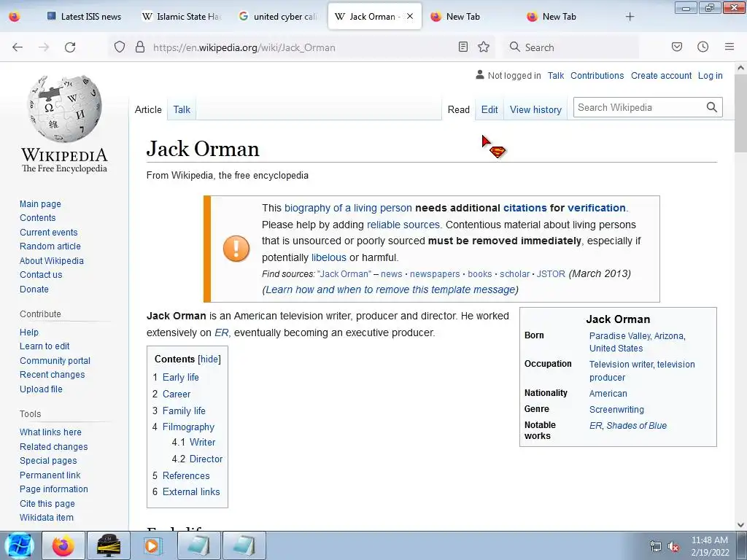
Task: Click the muted volume tray icon
Action: pyautogui.click(x=673, y=547)
